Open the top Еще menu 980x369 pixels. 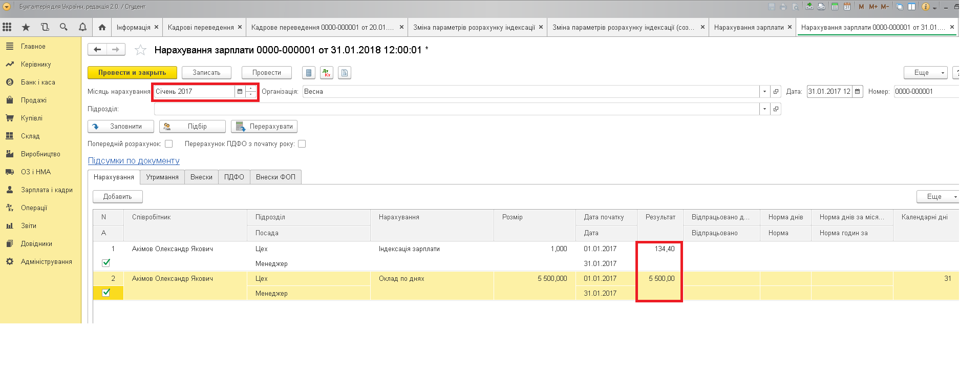tap(926, 73)
